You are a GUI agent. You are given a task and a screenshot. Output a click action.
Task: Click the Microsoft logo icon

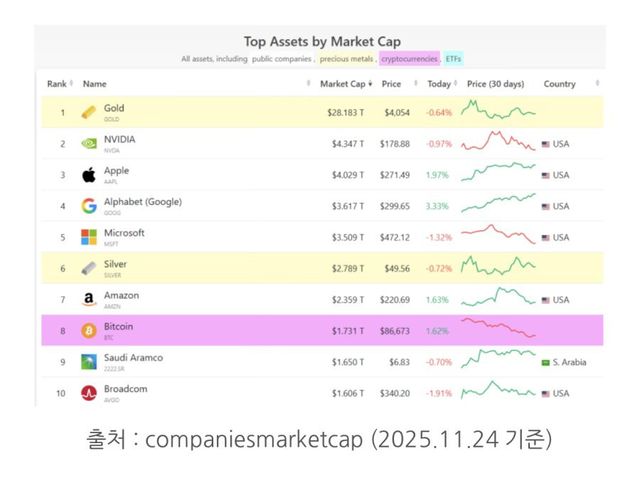(x=88, y=237)
